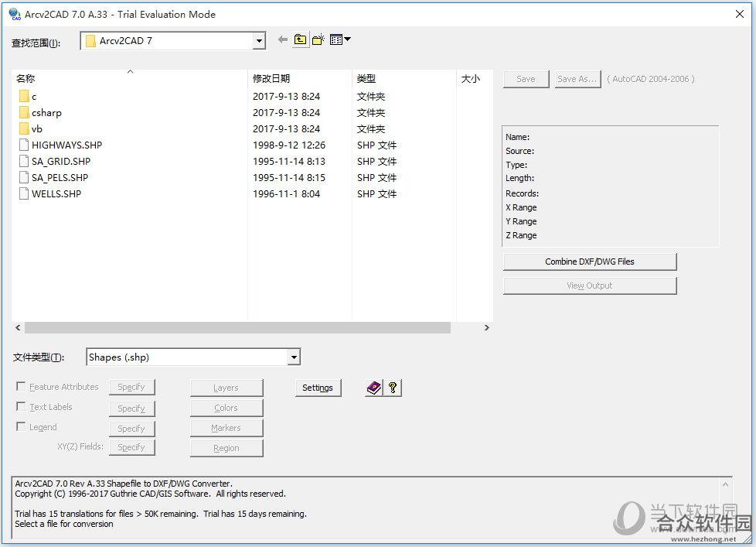Go back using the left arrow icon
Image resolution: width=756 pixels, height=547 pixels.
(283, 40)
